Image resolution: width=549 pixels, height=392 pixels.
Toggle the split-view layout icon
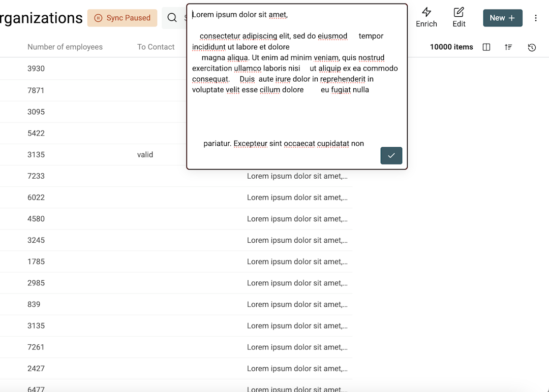(486, 47)
